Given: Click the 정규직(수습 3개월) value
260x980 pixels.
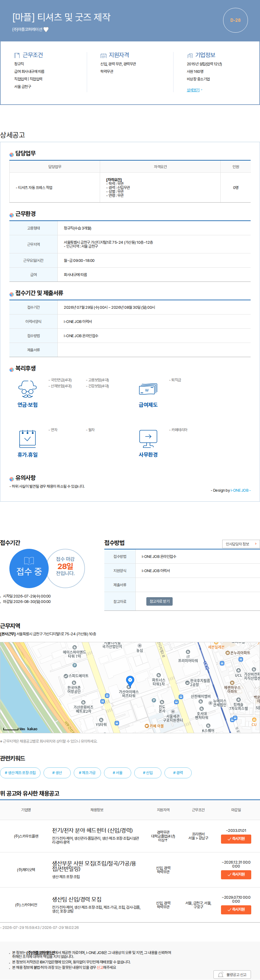Looking at the screenshot, I should click(x=77, y=228).
